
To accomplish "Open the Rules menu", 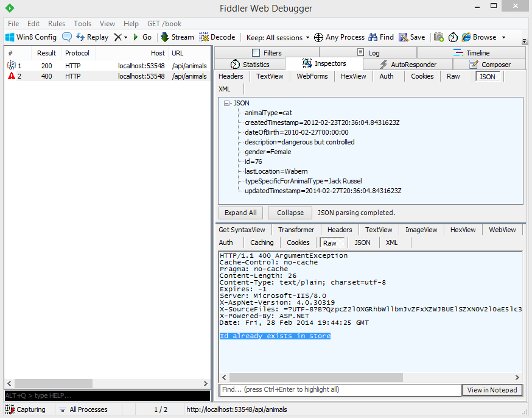I will (57, 24).
